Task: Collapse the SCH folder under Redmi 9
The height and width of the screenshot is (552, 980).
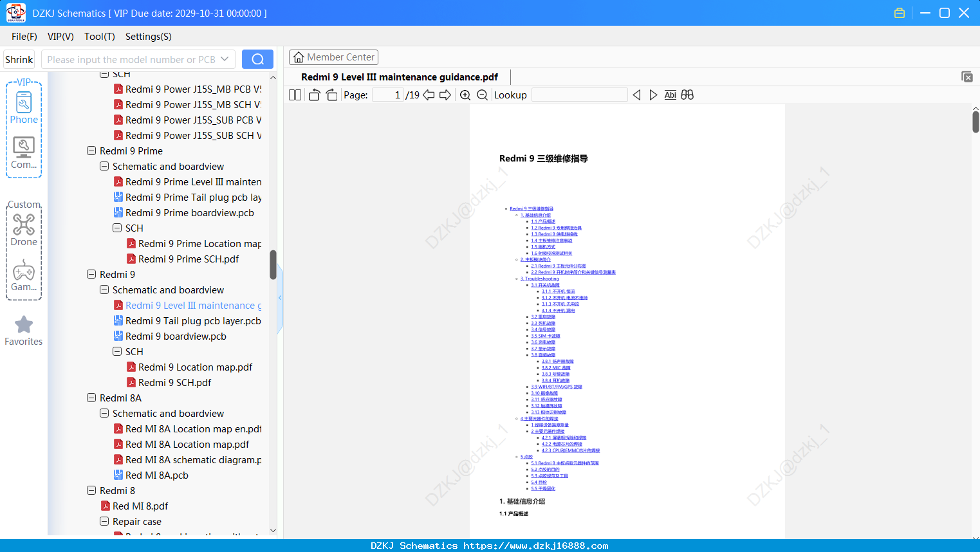Action: 117,351
